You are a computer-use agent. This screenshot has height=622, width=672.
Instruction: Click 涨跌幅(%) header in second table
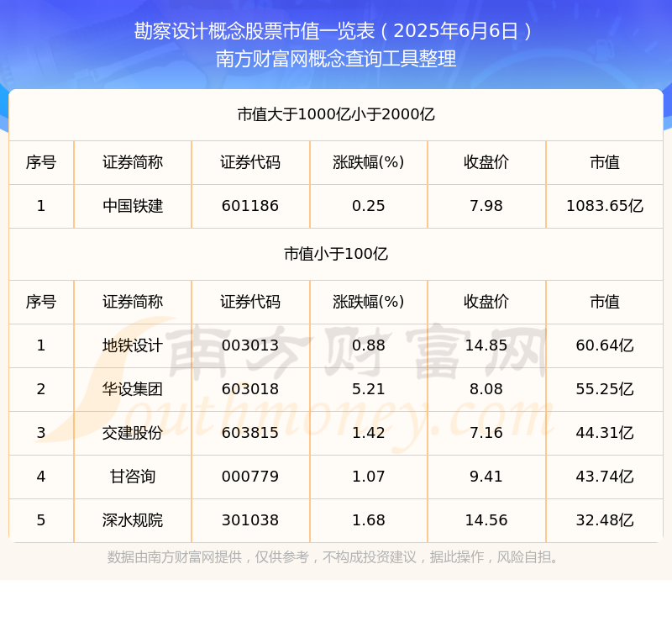tap(368, 302)
